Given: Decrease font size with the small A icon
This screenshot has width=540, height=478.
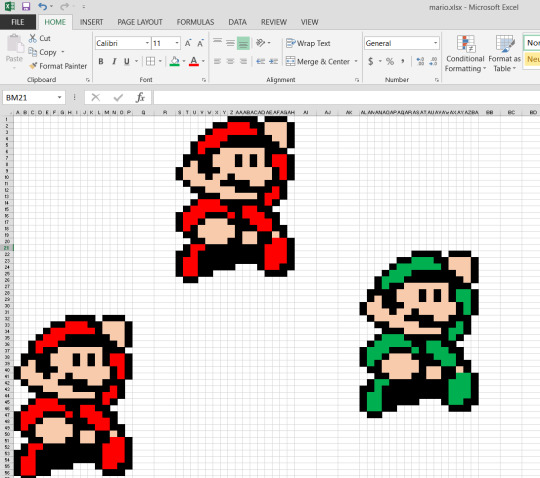Looking at the screenshot, I should coord(200,43).
